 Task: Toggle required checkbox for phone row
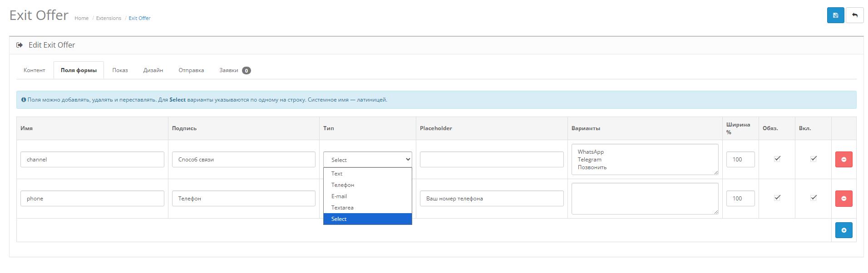coord(777,198)
